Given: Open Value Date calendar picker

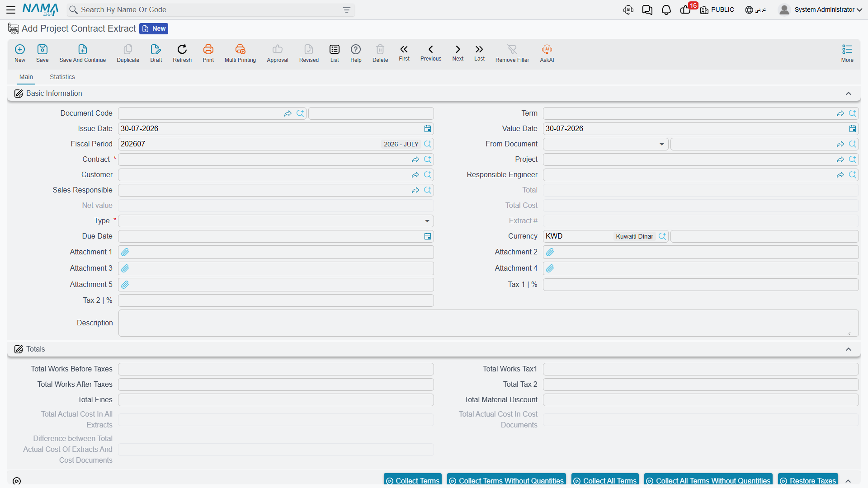Looking at the screenshot, I should tap(853, 129).
